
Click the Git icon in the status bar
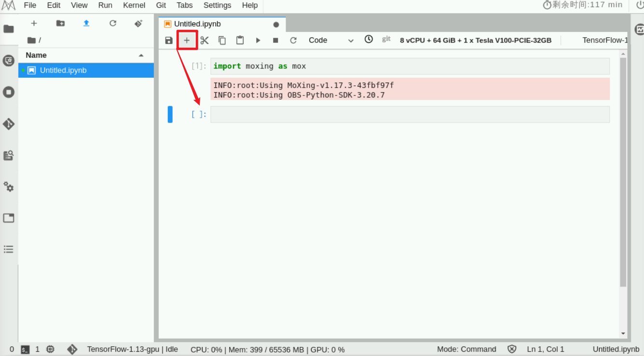click(72, 349)
